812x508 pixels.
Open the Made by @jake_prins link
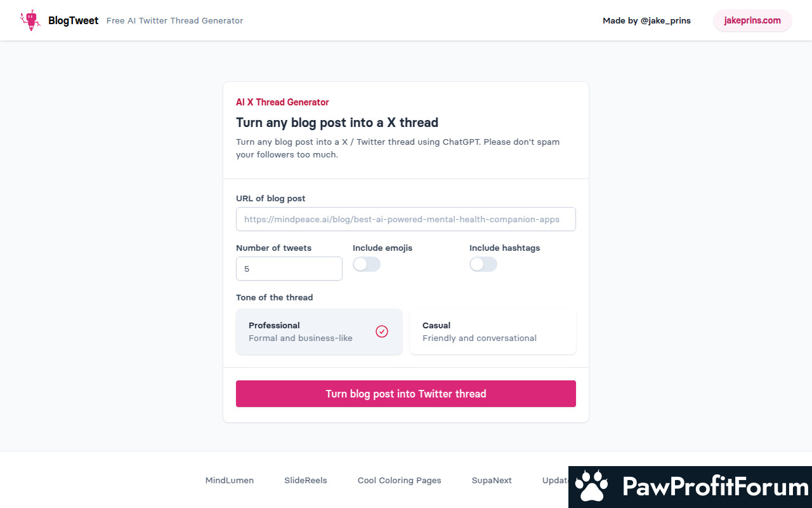point(646,20)
